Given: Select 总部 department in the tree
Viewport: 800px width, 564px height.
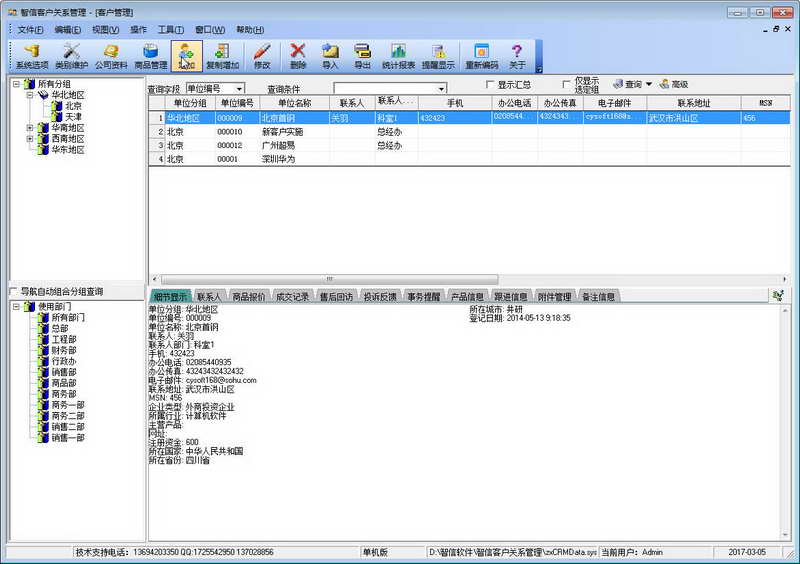Looking at the screenshot, I should 60,328.
